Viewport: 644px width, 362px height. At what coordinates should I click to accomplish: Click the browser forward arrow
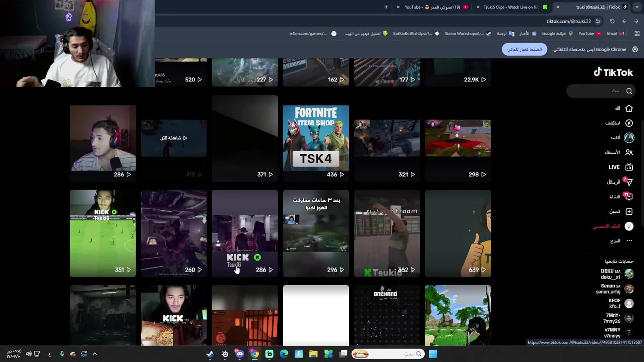click(636, 21)
